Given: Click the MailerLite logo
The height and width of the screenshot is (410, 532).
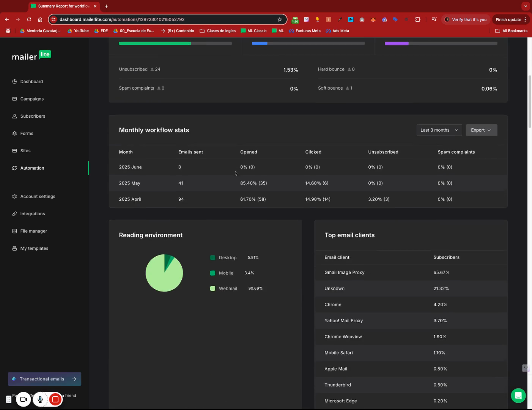Looking at the screenshot, I should click(x=31, y=56).
